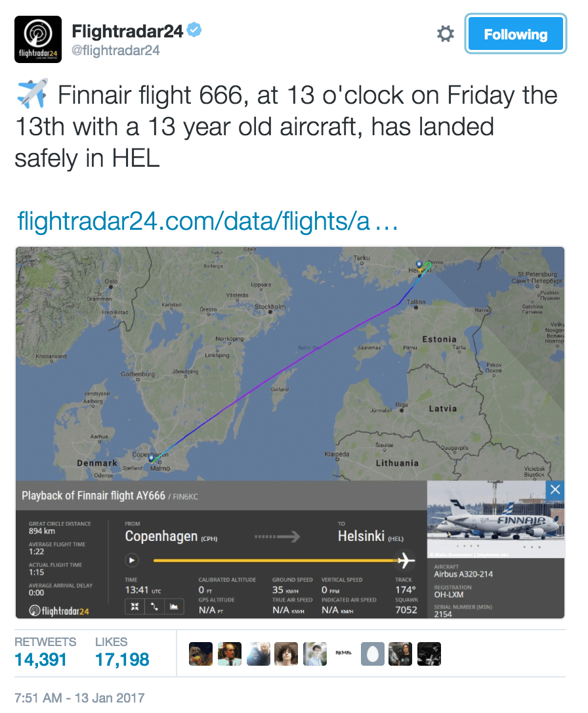588x713 pixels.
Task: Play the flight playback
Action: pyautogui.click(x=132, y=561)
